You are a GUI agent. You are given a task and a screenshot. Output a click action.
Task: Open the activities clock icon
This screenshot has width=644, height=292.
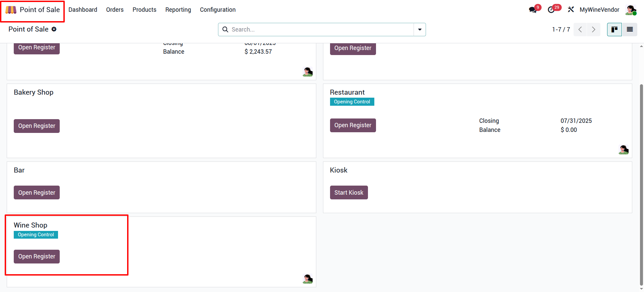[x=551, y=10]
